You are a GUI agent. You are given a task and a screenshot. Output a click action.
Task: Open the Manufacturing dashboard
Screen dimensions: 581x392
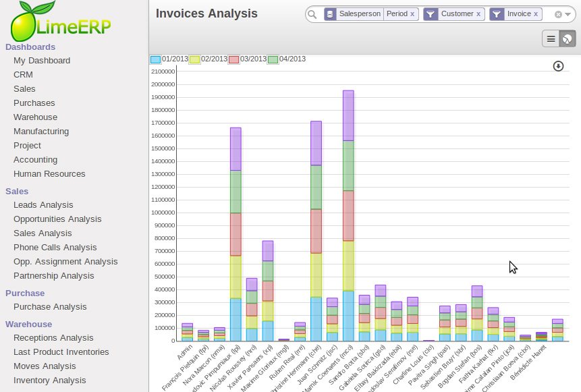coord(41,131)
